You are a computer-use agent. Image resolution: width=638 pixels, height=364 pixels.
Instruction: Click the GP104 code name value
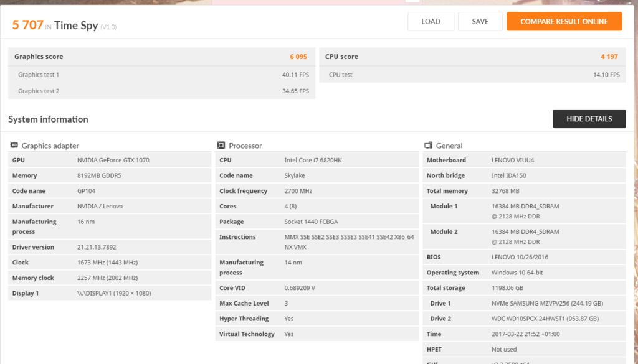tap(86, 191)
